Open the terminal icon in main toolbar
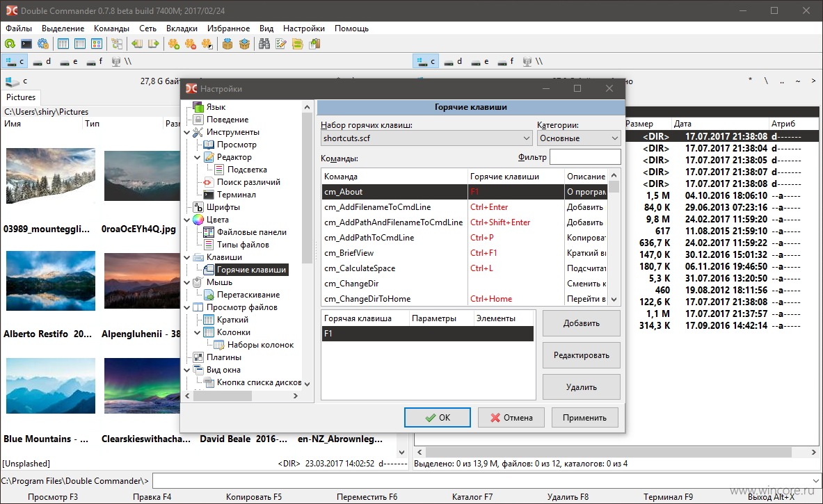 click(x=26, y=44)
